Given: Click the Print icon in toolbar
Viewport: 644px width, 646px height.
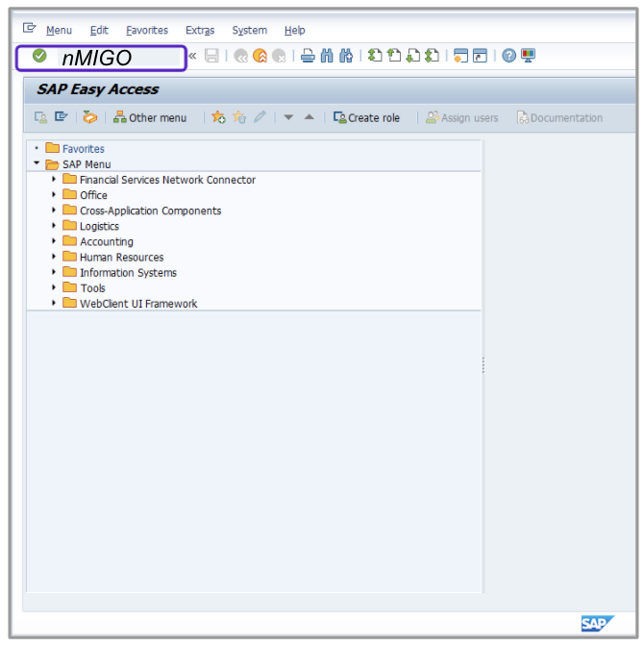Looking at the screenshot, I should pyautogui.click(x=308, y=56).
